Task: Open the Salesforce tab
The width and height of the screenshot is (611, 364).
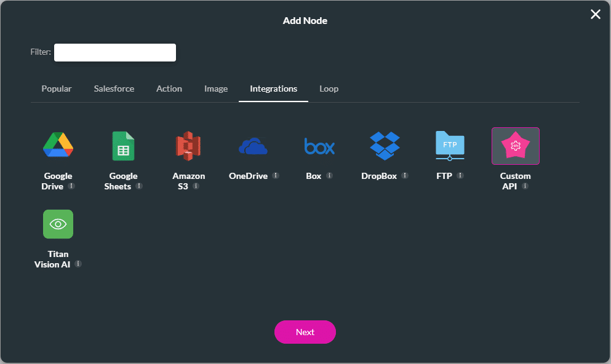Action: tap(114, 89)
